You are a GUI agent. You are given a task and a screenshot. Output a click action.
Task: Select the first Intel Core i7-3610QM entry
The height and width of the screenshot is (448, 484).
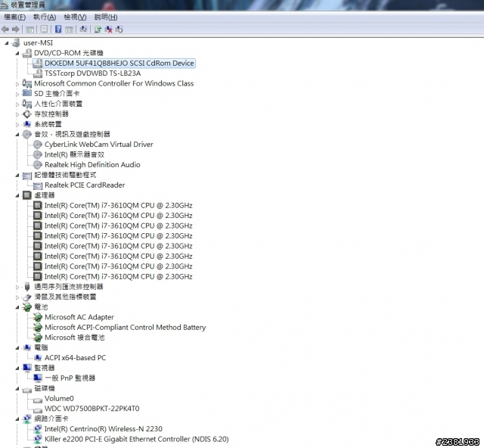118,206
